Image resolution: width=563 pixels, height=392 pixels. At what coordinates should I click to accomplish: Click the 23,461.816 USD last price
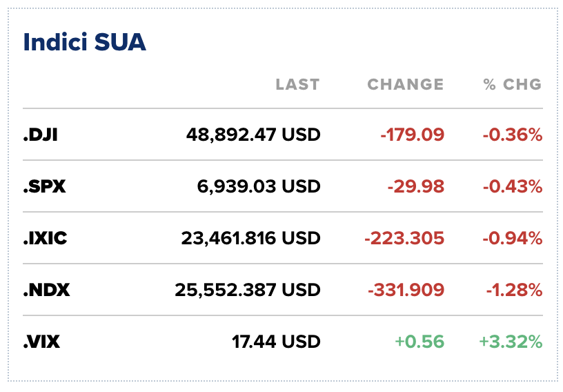coord(250,238)
